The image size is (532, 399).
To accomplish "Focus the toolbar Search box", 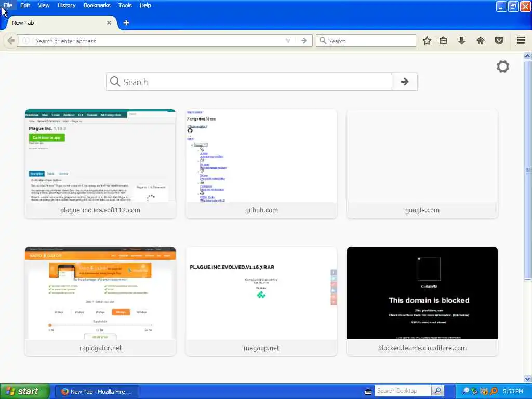I will point(366,41).
